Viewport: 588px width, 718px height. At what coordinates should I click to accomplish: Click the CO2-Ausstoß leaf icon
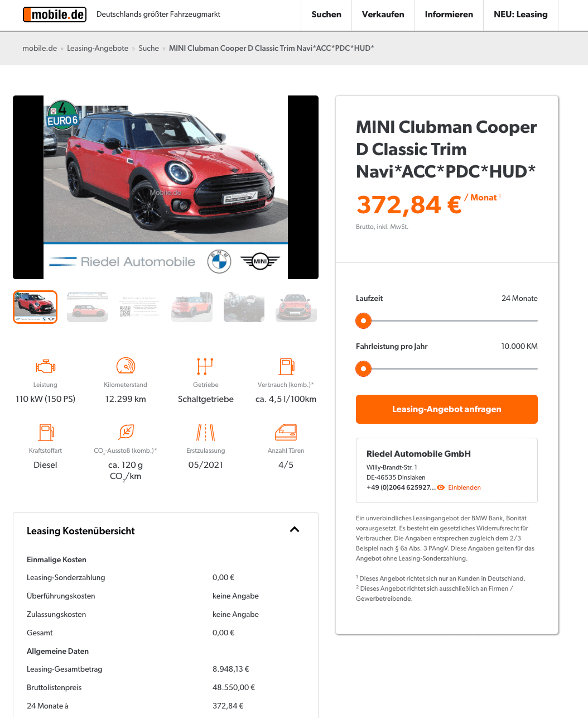[x=126, y=432]
